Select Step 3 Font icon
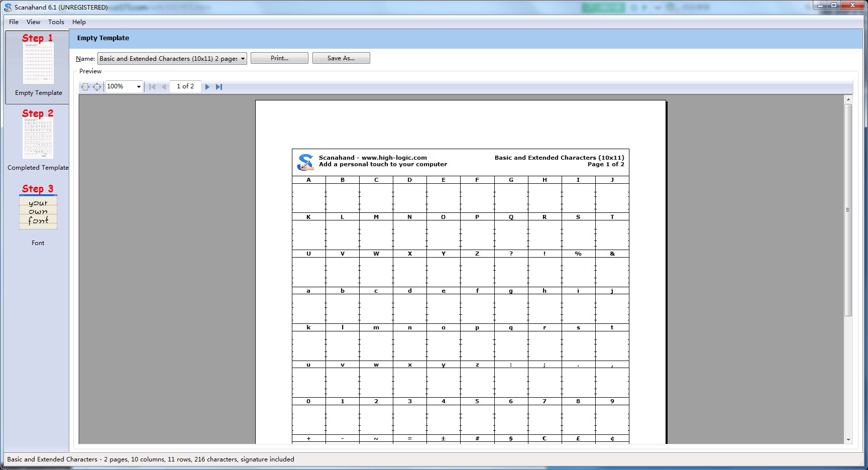Viewport: 868px width, 470px height. coord(38,212)
